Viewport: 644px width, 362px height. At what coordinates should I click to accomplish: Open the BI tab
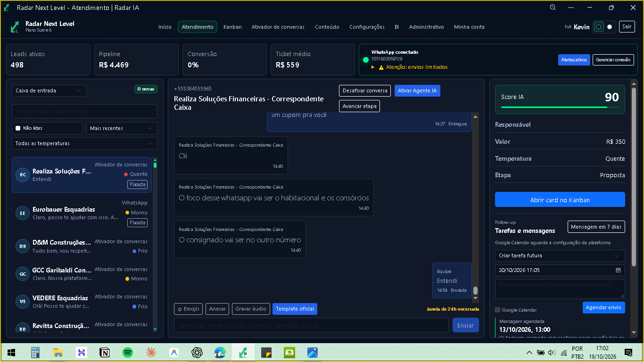(x=396, y=27)
